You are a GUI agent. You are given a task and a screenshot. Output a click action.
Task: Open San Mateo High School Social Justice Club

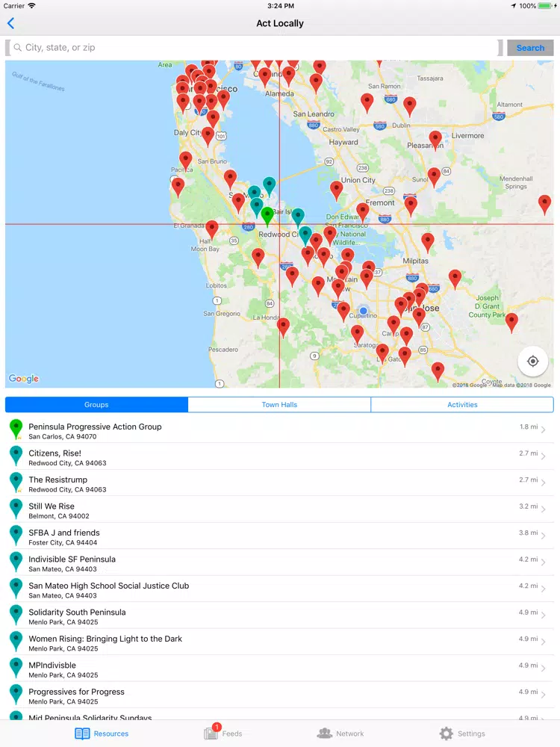tap(279, 589)
